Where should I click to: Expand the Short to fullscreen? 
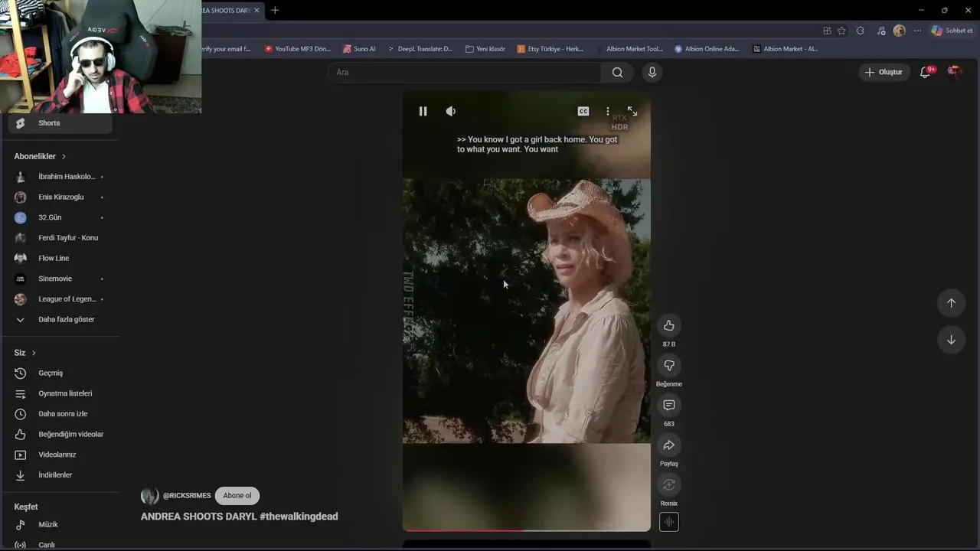[632, 111]
